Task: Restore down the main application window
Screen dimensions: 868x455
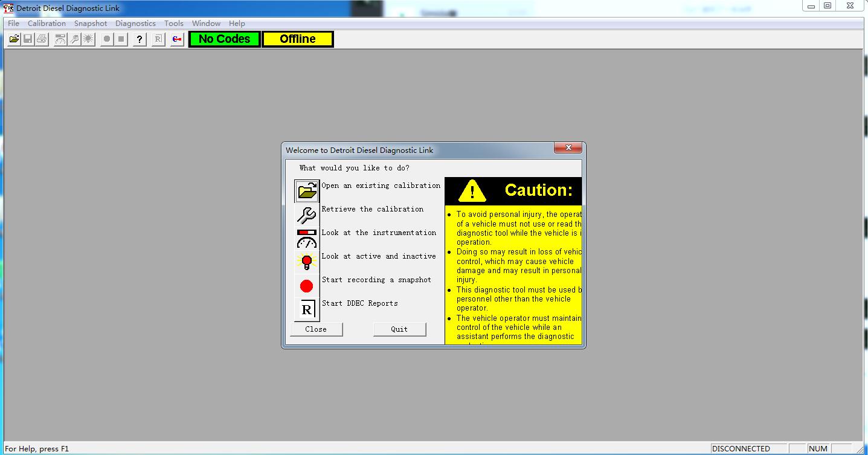Action: (x=828, y=6)
